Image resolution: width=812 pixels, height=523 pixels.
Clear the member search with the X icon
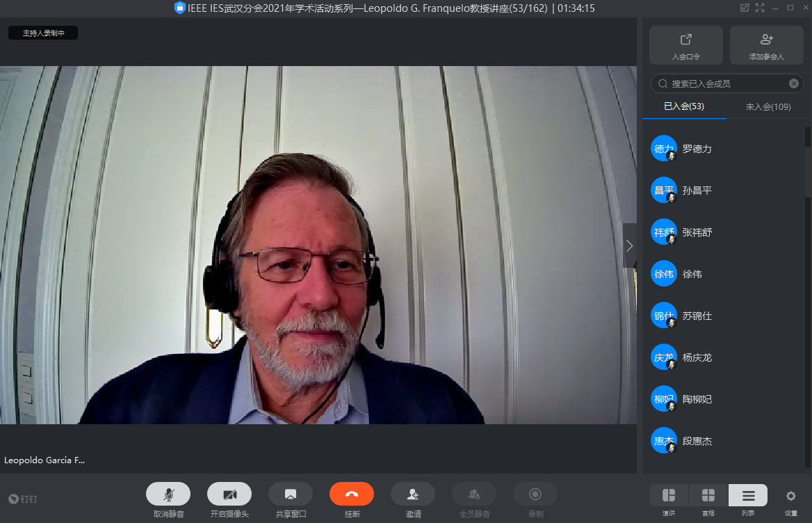[x=794, y=83]
